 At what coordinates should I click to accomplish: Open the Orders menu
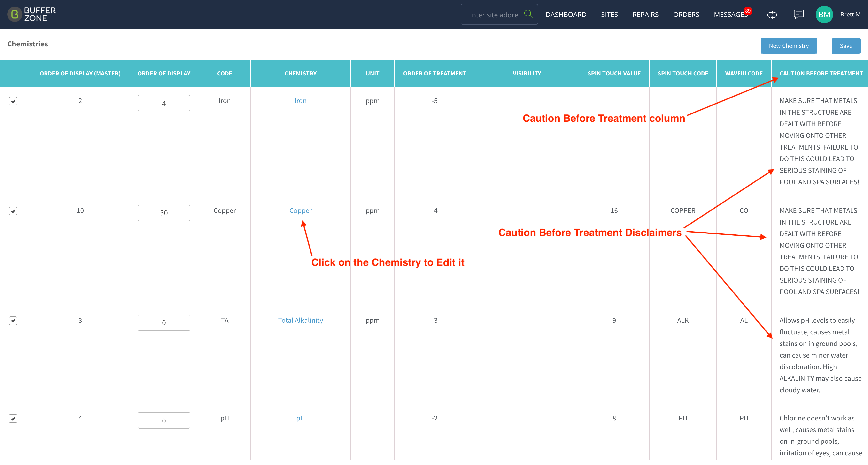point(686,15)
